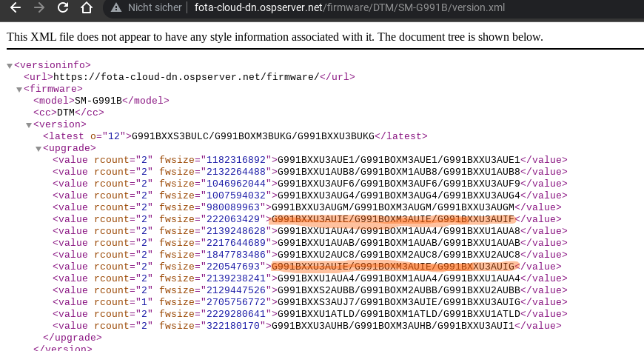Open the browser home page
This screenshot has width=644, height=351.
pos(87,7)
